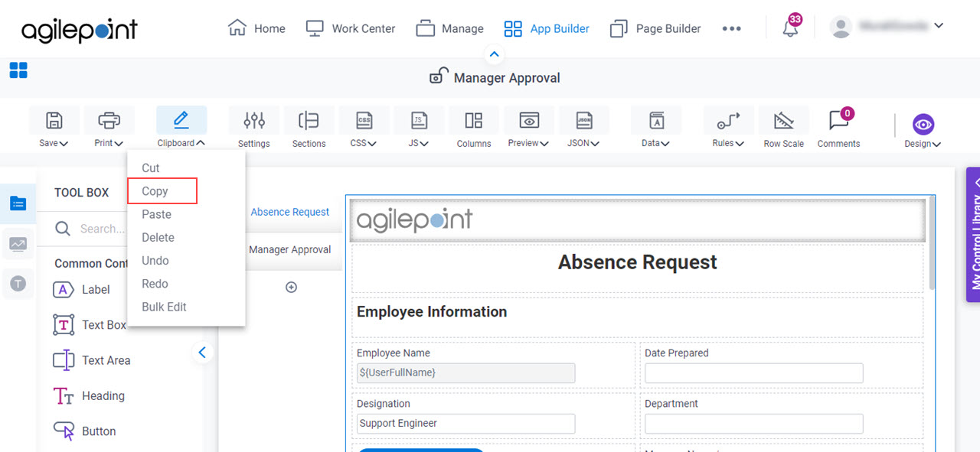
Task: Go to Home navigation
Action: point(256,28)
